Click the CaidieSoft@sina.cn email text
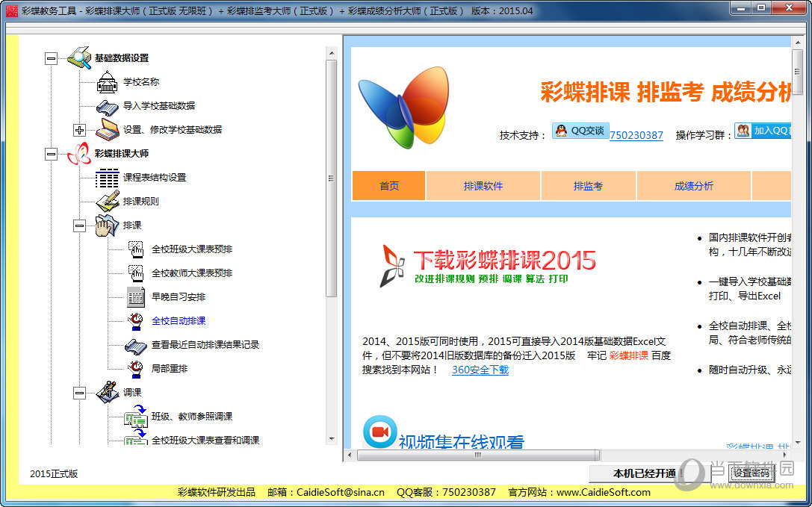Image resolution: width=812 pixels, height=507 pixels. (340, 493)
